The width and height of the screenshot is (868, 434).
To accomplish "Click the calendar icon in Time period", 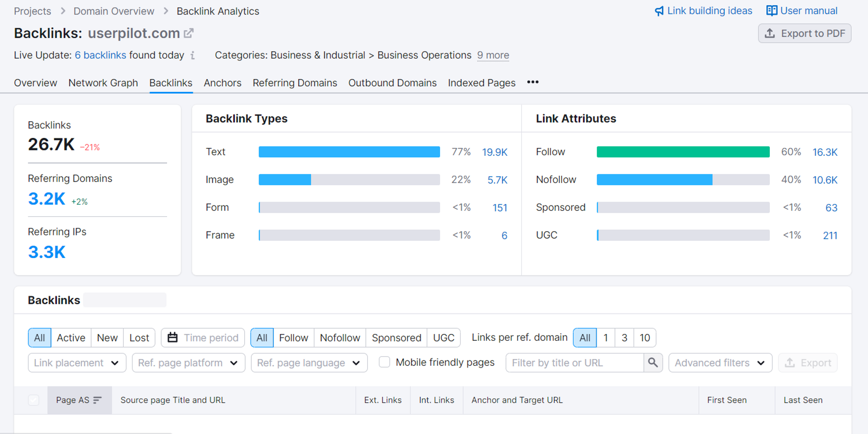I will (173, 337).
